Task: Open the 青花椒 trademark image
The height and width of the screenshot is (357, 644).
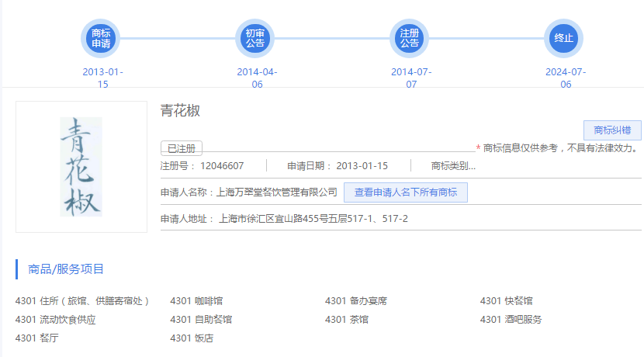Action: pyautogui.click(x=81, y=167)
